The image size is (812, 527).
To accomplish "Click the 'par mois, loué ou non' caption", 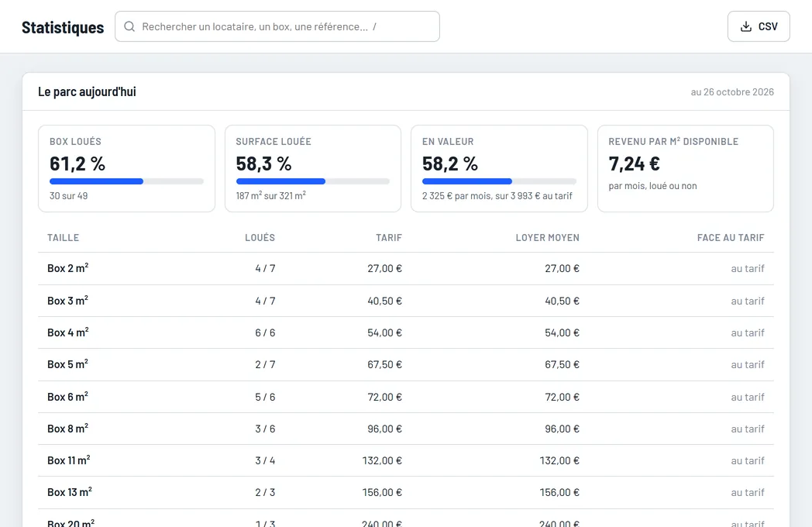I will point(652,185).
